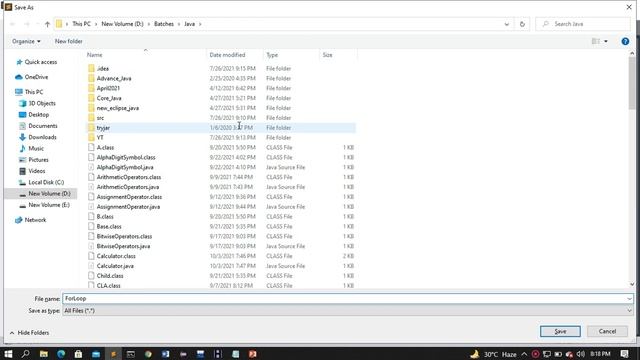Open File Explorer from the taskbar
Screen dimensions: 640x360
44,354
